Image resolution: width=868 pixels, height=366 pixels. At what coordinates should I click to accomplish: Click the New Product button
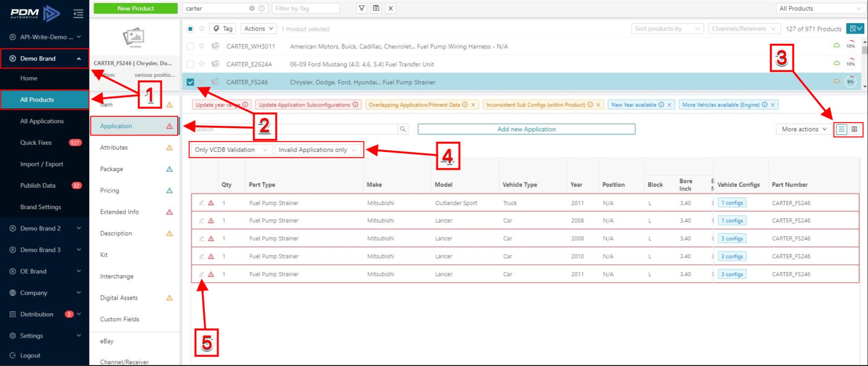pos(136,8)
